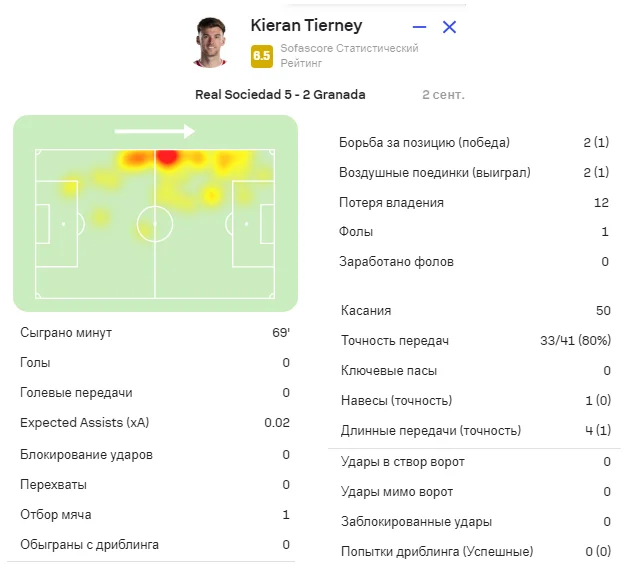Select the Expected Assists (xA) row
The image size is (624, 570).
155,423
